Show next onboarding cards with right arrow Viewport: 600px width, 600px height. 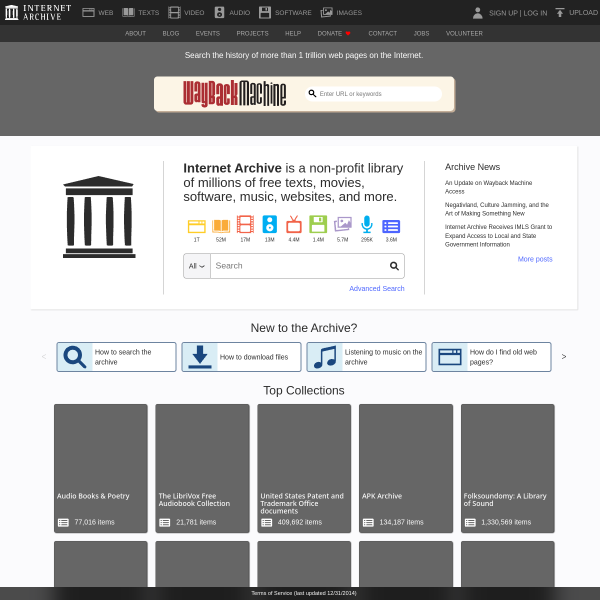click(x=564, y=357)
